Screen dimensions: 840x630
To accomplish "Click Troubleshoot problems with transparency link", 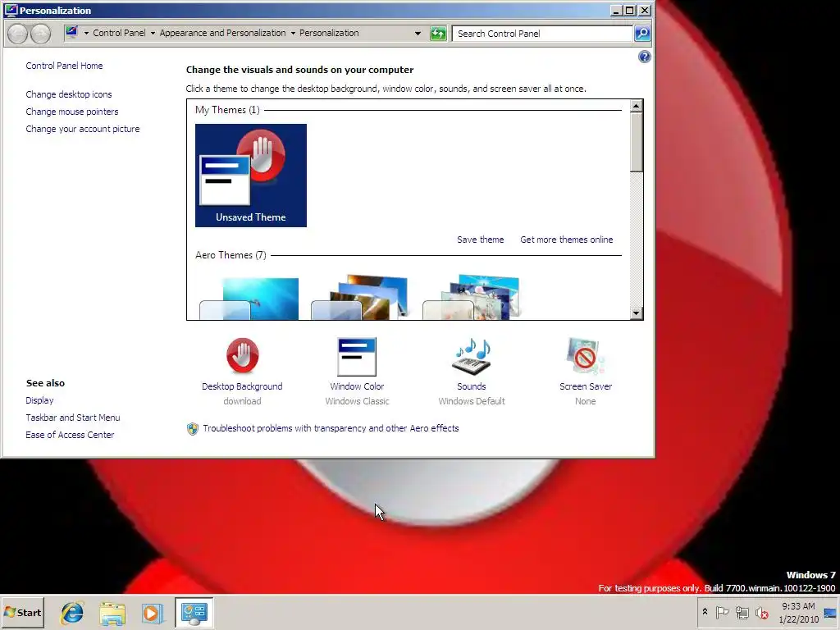I will [331, 428].
